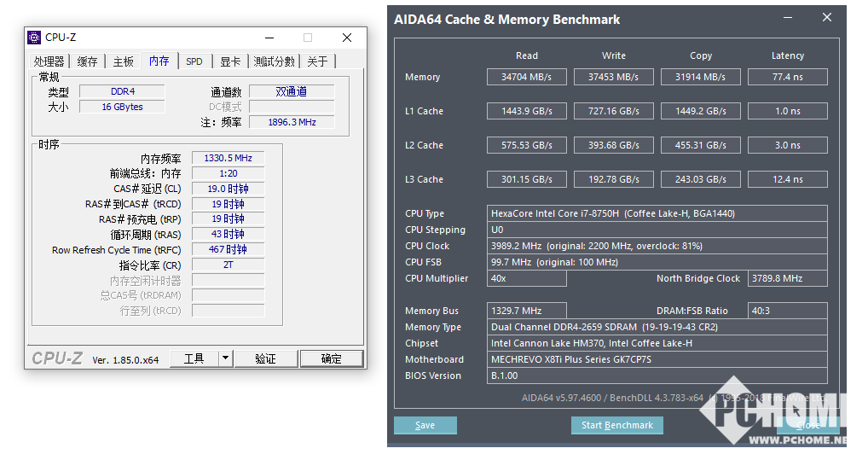Click the DDR4 type field
The width and height of the screenshot is (868, 460).
coord(122,91)
